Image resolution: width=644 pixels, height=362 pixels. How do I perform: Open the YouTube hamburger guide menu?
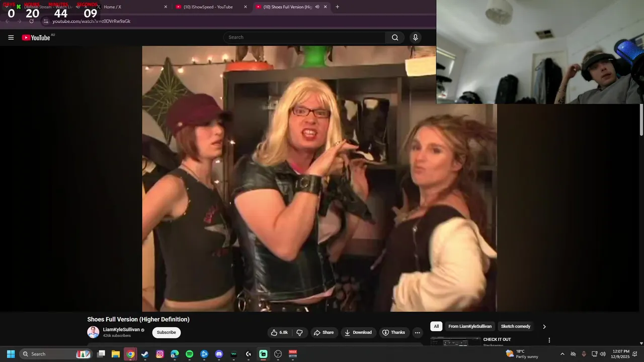[11, 37]
